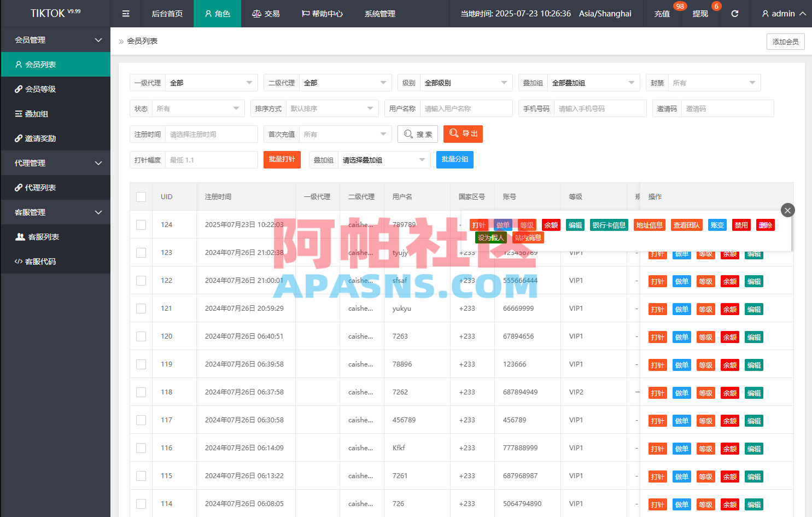Select the checkbox for UID 118
This screenshot has width=812, height=517.
pos(141,392)
